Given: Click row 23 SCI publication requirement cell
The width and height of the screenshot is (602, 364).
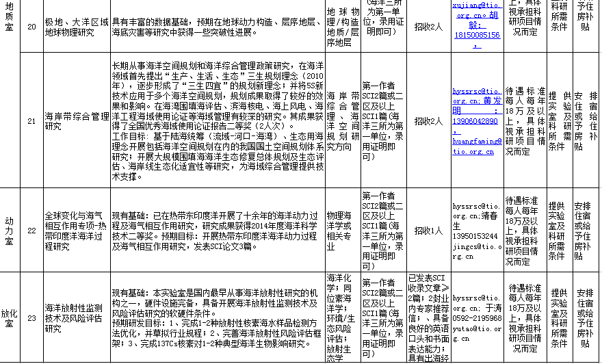Looking at the screenshot, I should point(384,318).
